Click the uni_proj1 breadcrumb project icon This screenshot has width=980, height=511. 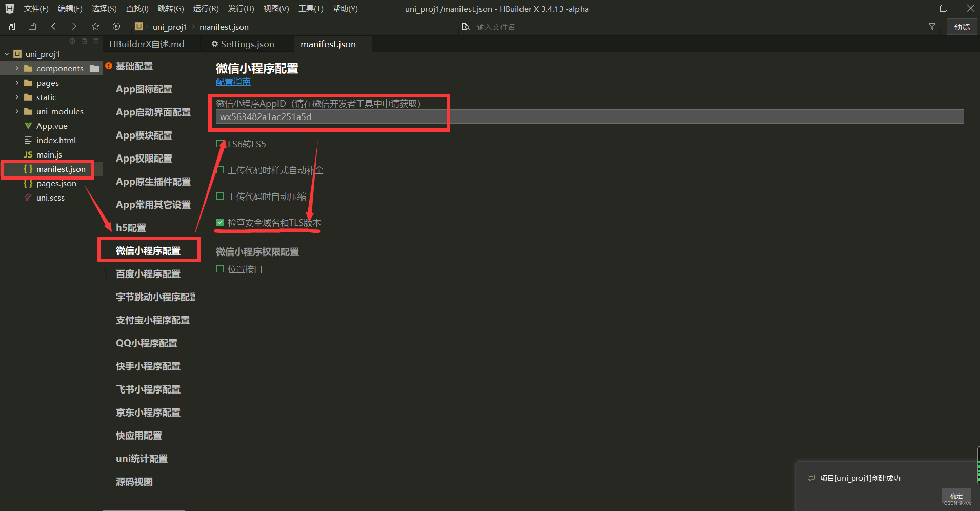click(x=139, y=26)
